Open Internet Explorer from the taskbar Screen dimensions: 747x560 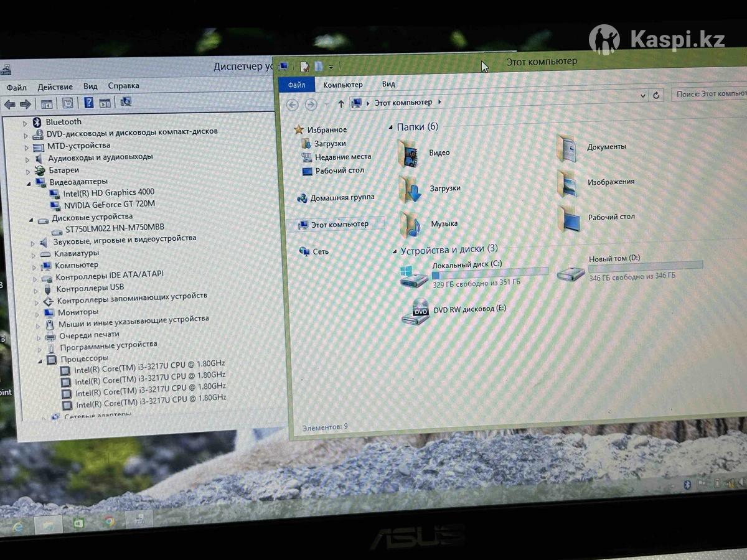click(19, 526)
